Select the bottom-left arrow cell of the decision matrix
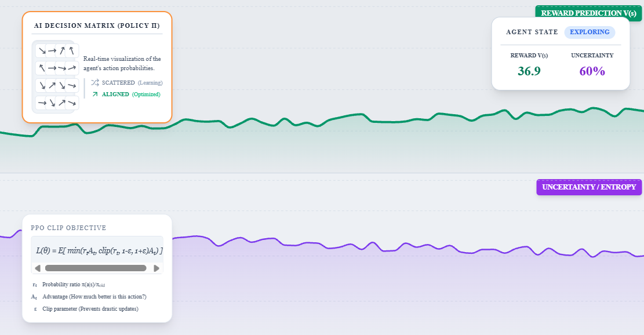 tap(42, 103)
